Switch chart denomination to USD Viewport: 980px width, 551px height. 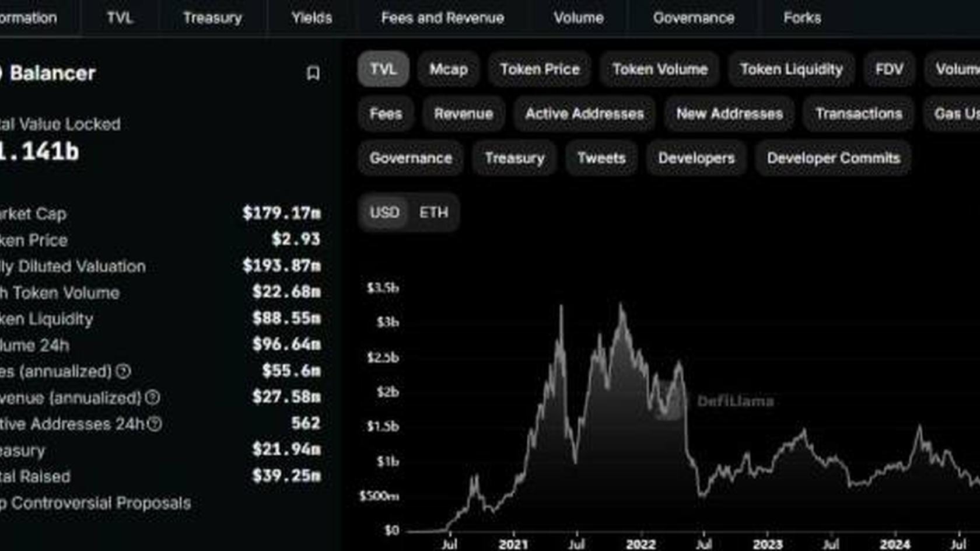(384, 212)
